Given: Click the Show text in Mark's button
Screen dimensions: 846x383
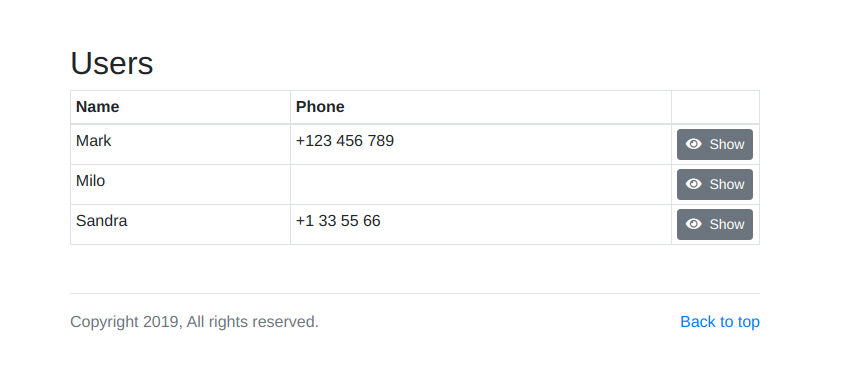Looking at the screenshot, I should [x=727, y=145].
